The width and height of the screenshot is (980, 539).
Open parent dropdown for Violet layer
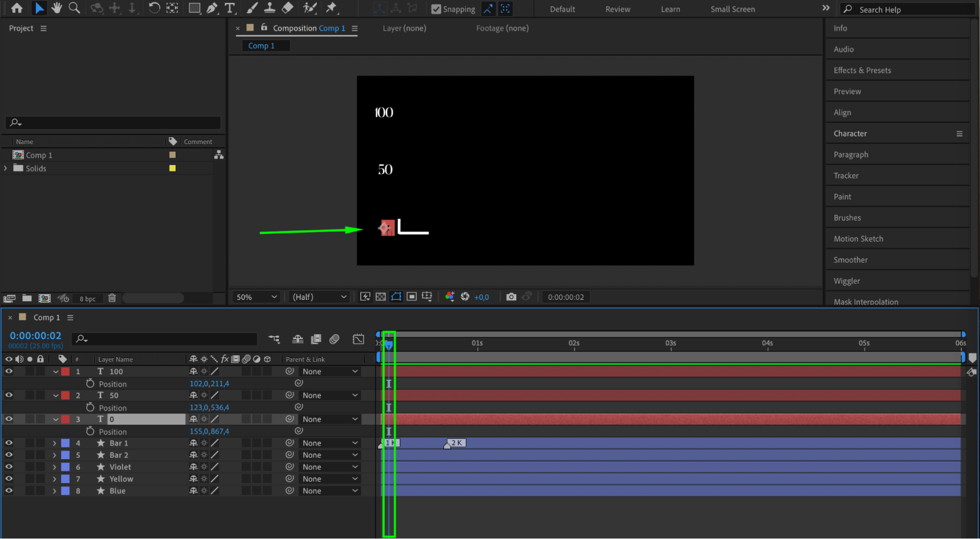coord(329,467)
